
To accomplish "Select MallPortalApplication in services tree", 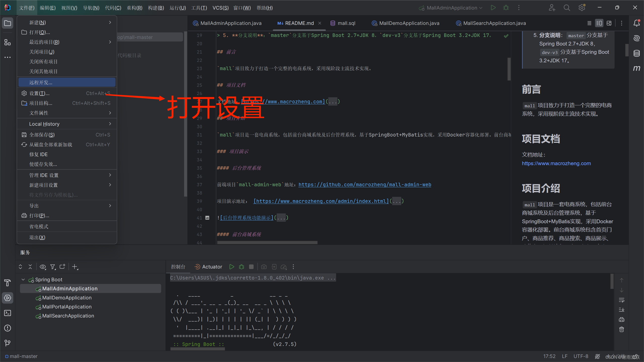I will [67, 307].
